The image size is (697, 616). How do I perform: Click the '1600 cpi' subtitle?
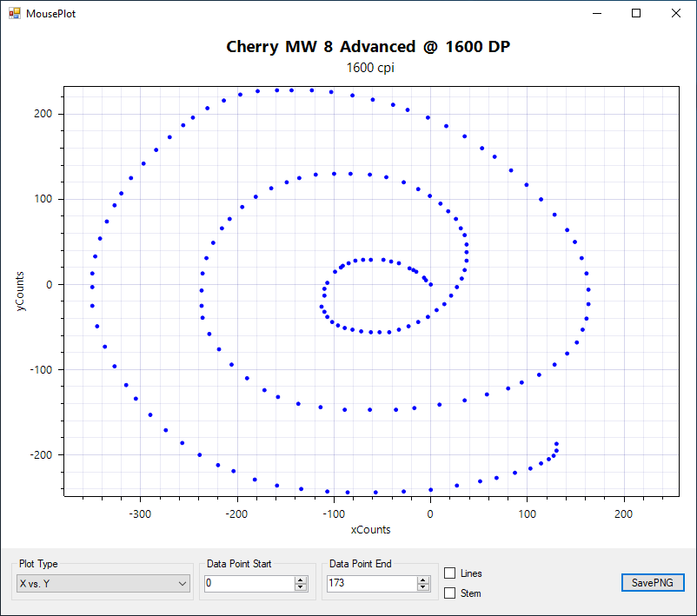[370, 68]
